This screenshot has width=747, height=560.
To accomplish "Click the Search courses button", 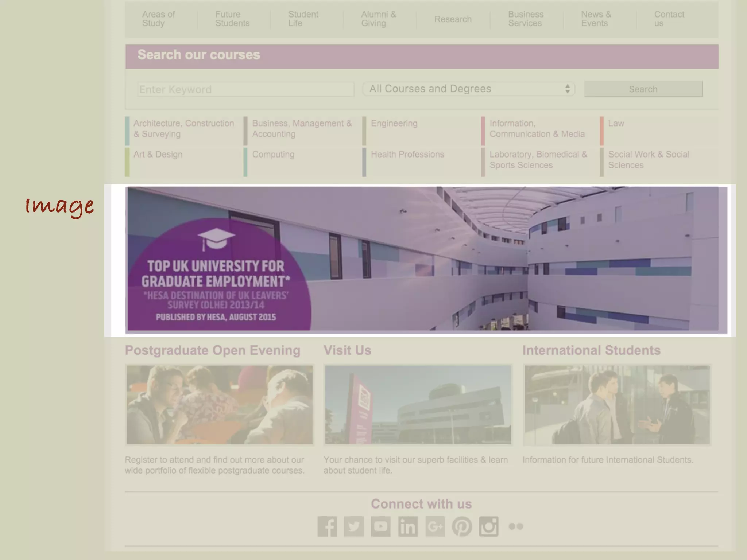I will [x=643, y=89].
